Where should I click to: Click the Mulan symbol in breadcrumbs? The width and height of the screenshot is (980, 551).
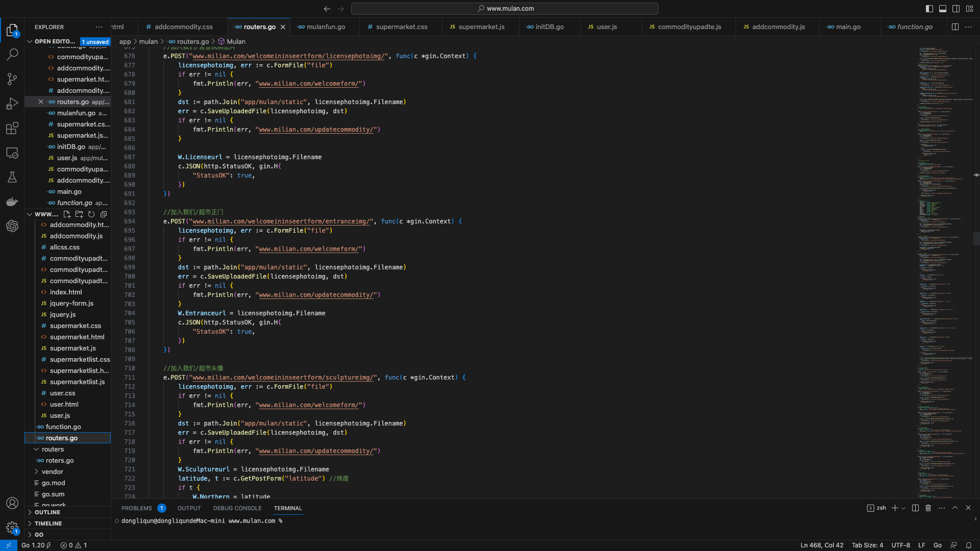point(232,42)
